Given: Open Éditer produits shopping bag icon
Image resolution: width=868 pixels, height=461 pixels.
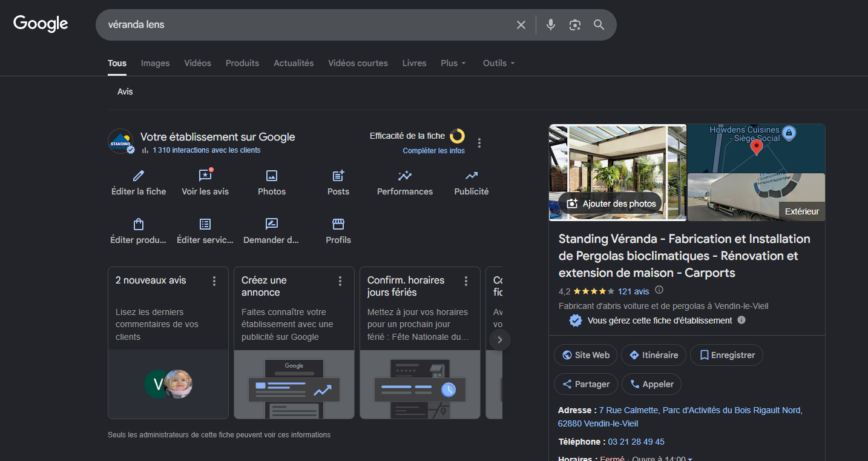Looking at the screenshot, I should (x=139, y=224).
